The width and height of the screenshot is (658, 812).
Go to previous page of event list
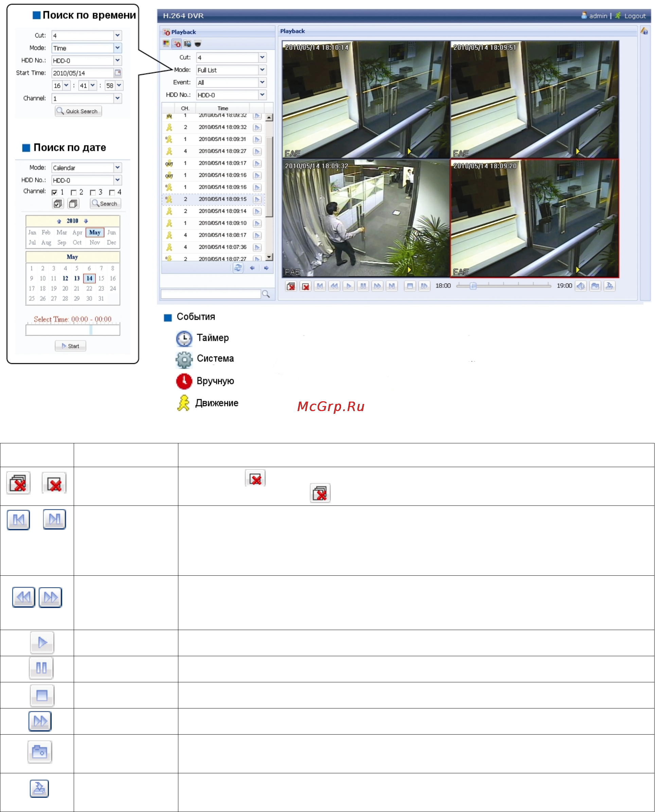coord(253,269)
